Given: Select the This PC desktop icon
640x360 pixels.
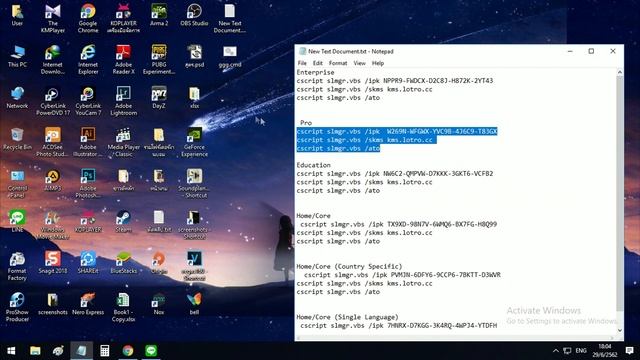Looking at the screenshot, I should click(17, 57).
